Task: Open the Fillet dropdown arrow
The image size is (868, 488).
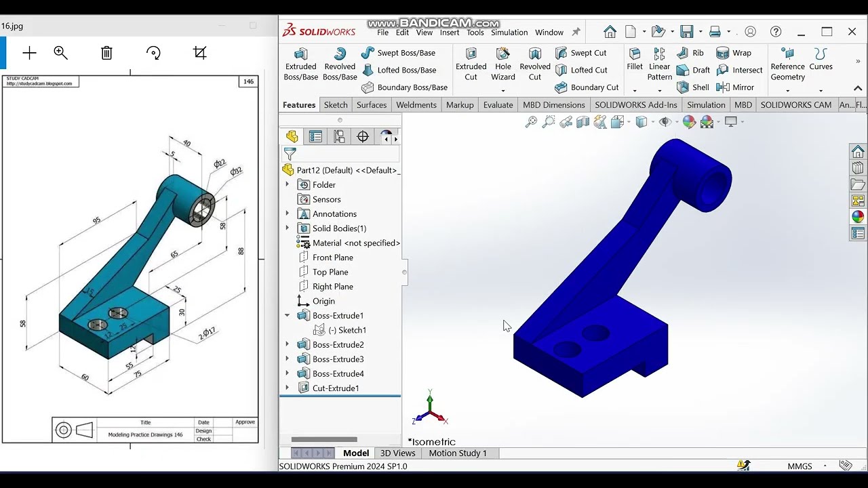Action: (635, 90)
